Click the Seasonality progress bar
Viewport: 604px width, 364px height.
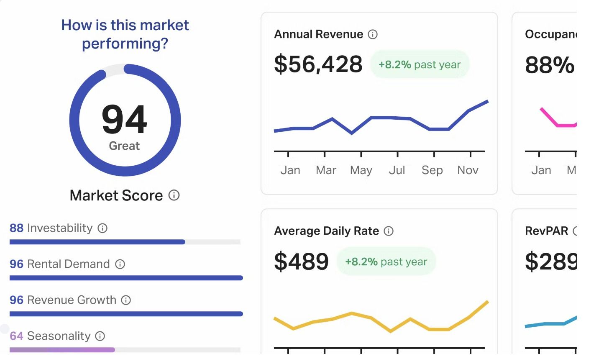(x=125, y=350)
